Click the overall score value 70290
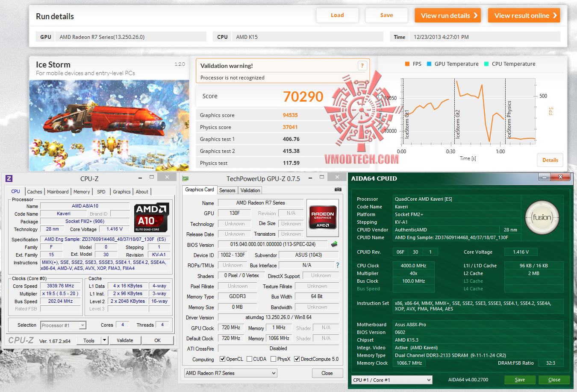This screenshot has height=392, width=577. (303, 97)
